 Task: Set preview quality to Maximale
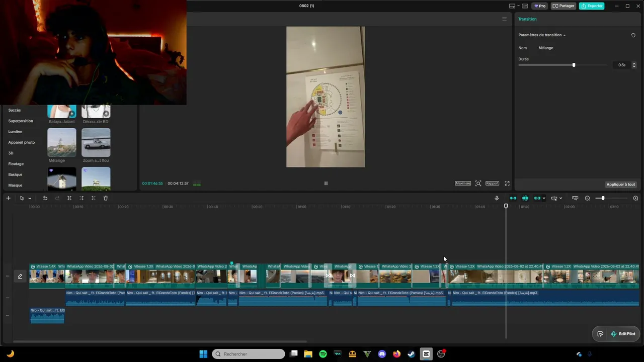(x=463, y=184)
